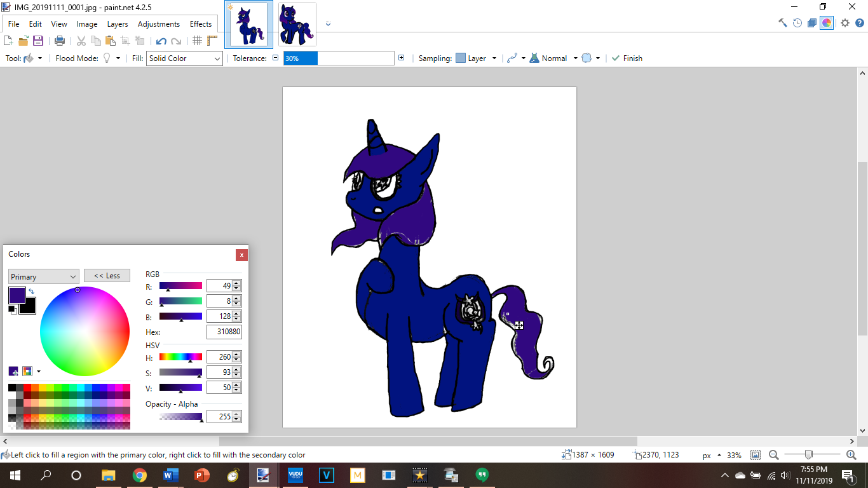Open the Adjustments menu

(x=159, y=24)
